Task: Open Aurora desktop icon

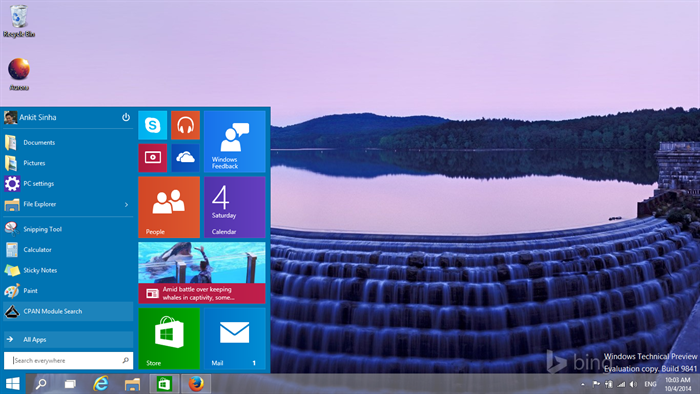Action: point(19,74)
